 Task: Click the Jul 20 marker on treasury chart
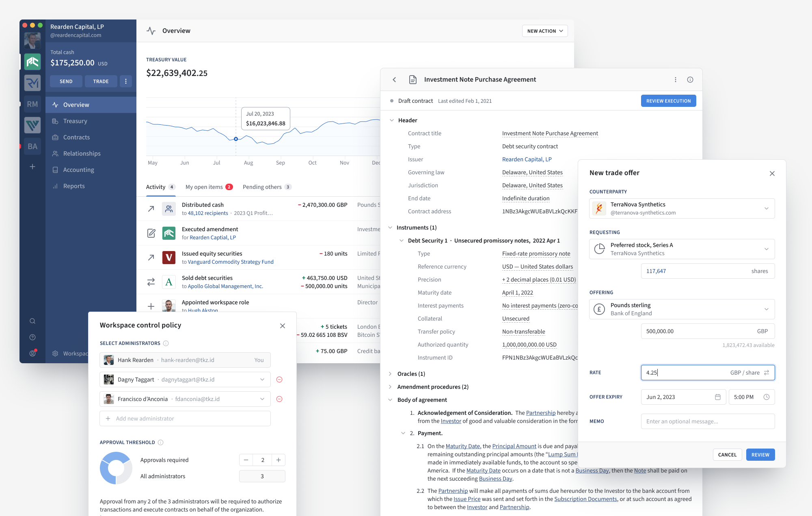point(236,139)
